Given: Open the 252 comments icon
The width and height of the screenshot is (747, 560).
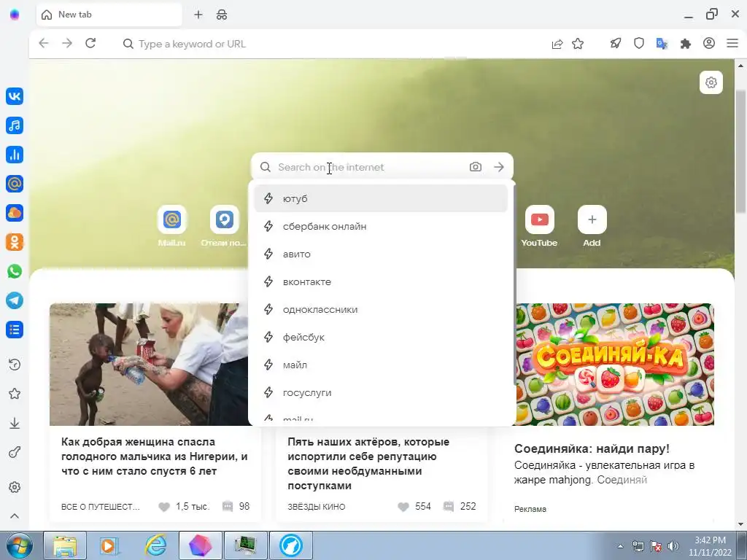Looking at the screenshot, I should click(449, 506).
